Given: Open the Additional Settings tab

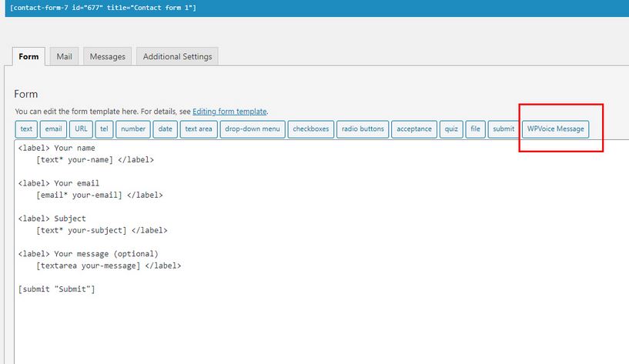Looking at the screenshot, I should pyautogui.click(x=177, y=56).
